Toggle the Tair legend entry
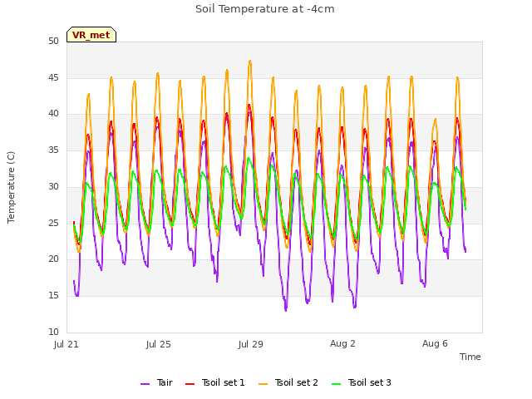This screenshot has height=399, width=532. (156, 382)
